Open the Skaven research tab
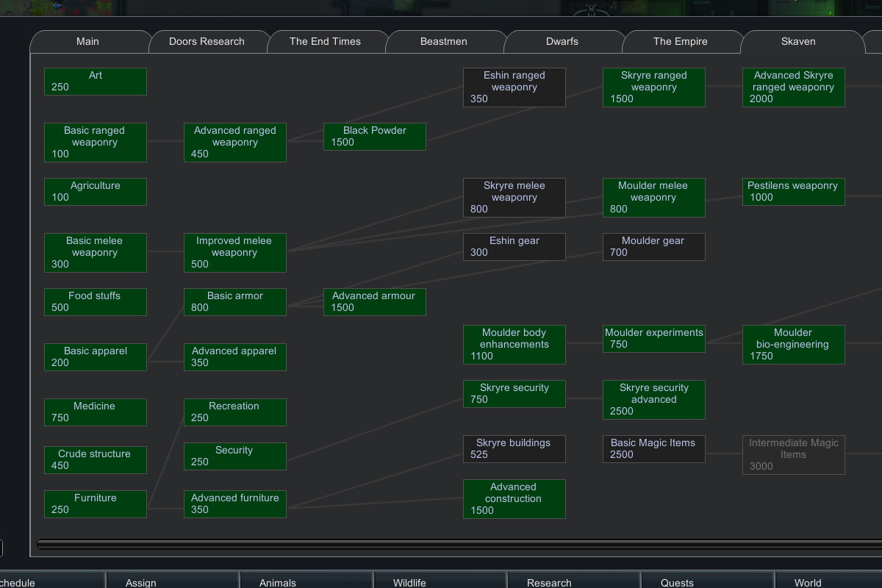Screen dimensions: 882x588 pos(799,42)
